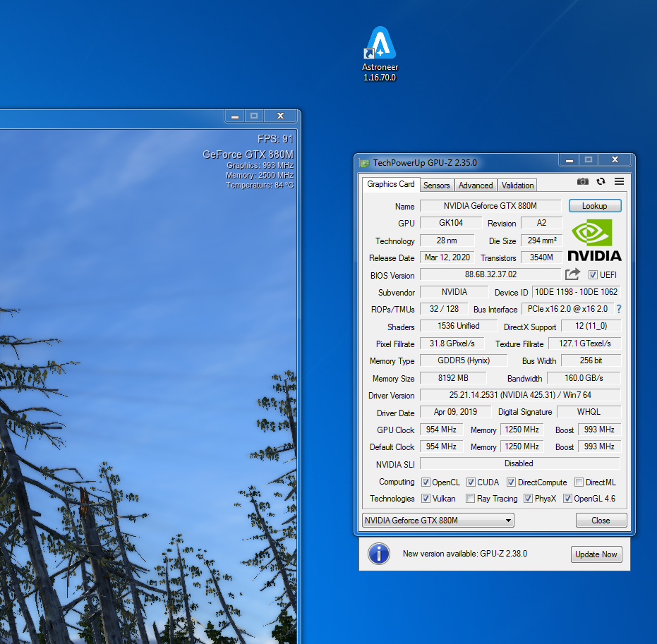The width and height of the screenshot is (657, 644).
Task: Click the Bus Interface question mark icon
Action: (x=619, y=309)
